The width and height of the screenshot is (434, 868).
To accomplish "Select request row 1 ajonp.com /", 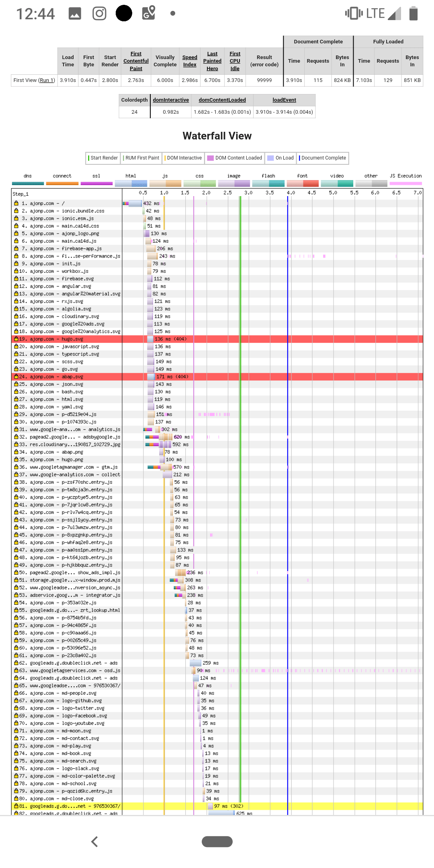I will (217, 203).
